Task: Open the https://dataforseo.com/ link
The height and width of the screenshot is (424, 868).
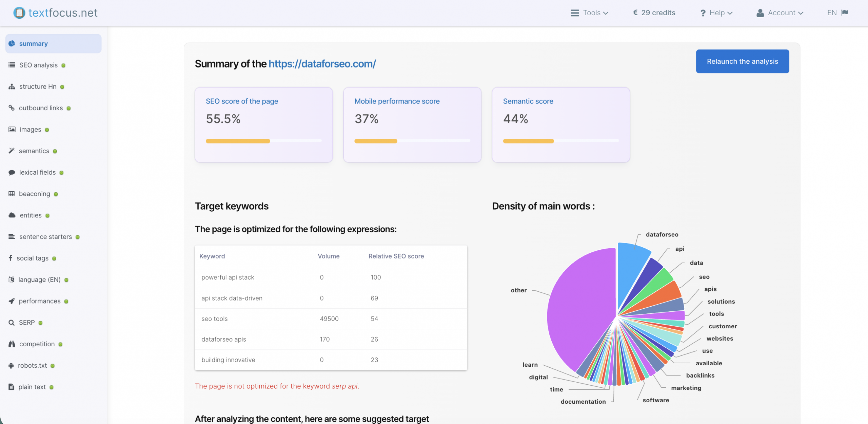Action: click(322, 64)
